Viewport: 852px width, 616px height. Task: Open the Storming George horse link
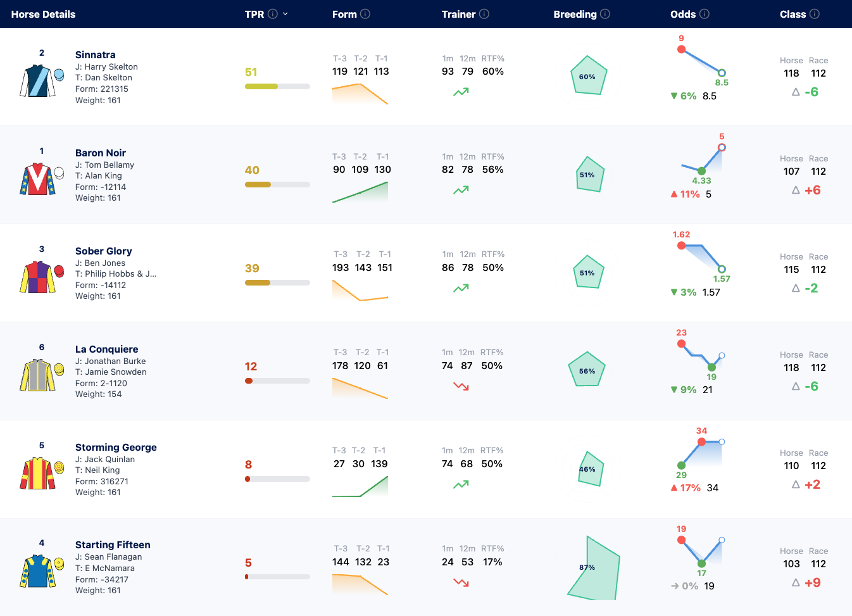[116, 447]
